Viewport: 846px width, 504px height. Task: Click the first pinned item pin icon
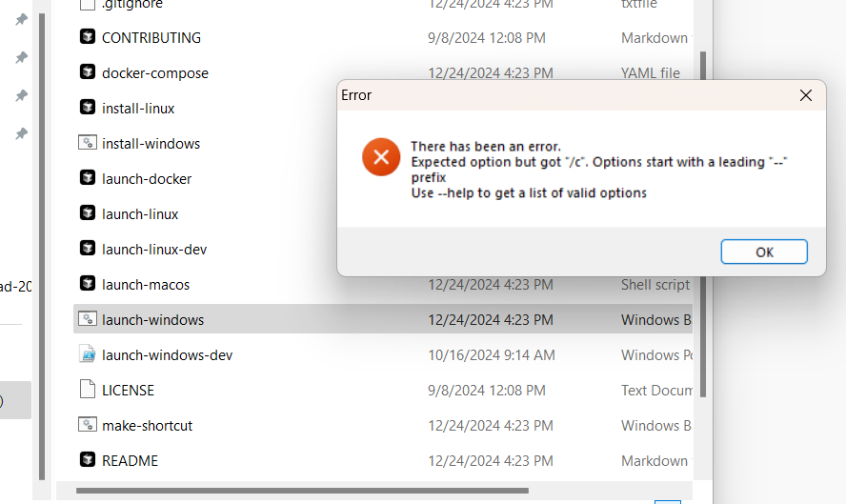pyautogui.click(x=21, y=20)
